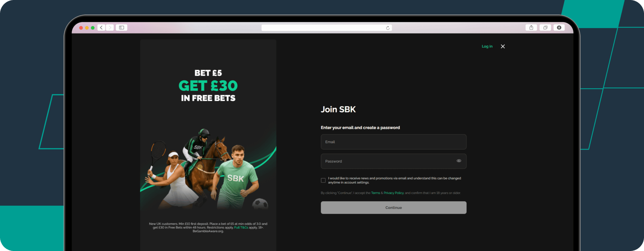Click 'Enter your email and create a password' text
Viewport: 644px width, 251px height.
(360, 128)
